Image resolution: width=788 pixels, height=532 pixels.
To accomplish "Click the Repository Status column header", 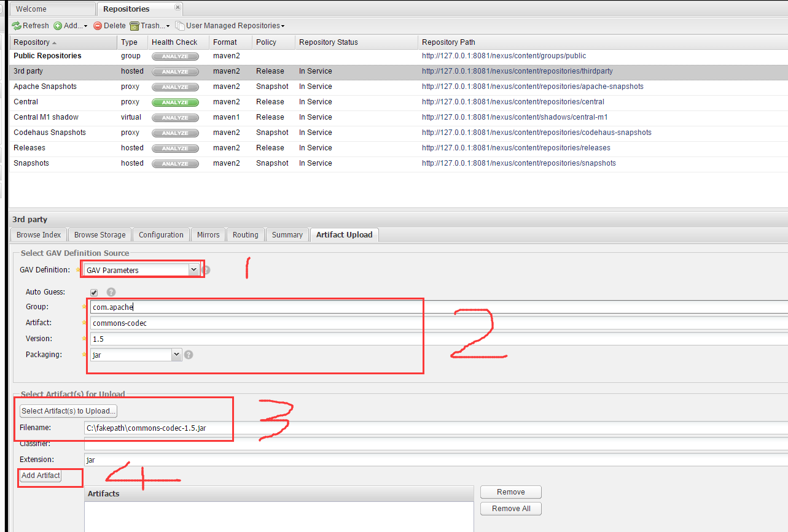I will (x=356, y=42).
